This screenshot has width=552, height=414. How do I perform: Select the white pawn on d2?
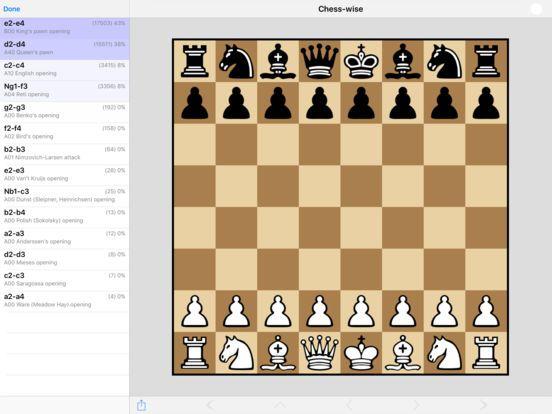click(320, 311)
